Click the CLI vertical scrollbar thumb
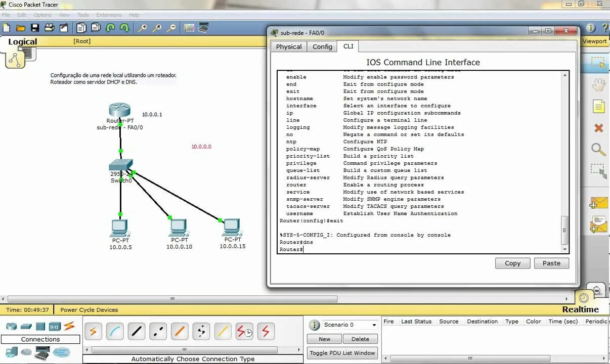Screen dimensions: 610x364 point(565,230)
